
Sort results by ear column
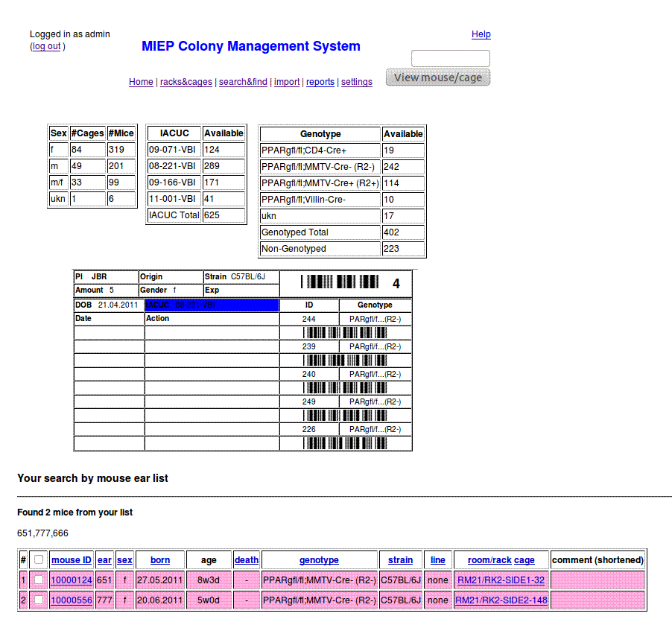[x=104, y=560]
